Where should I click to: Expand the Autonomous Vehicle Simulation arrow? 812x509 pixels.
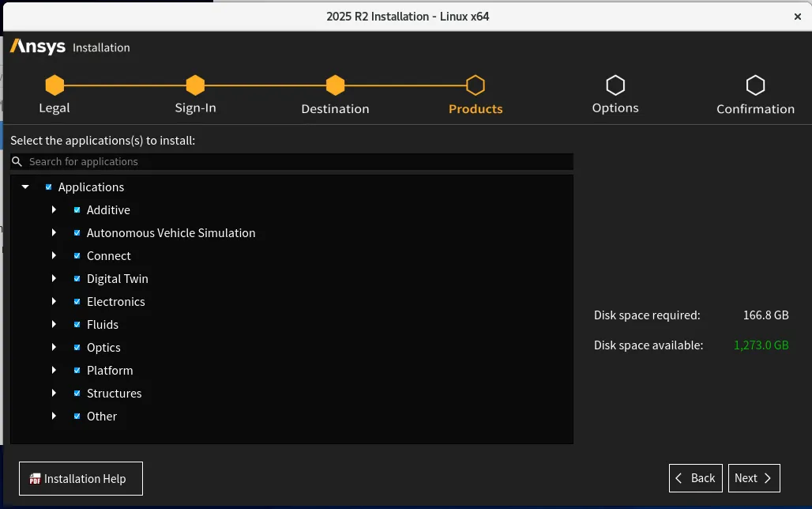pos(54,232)
